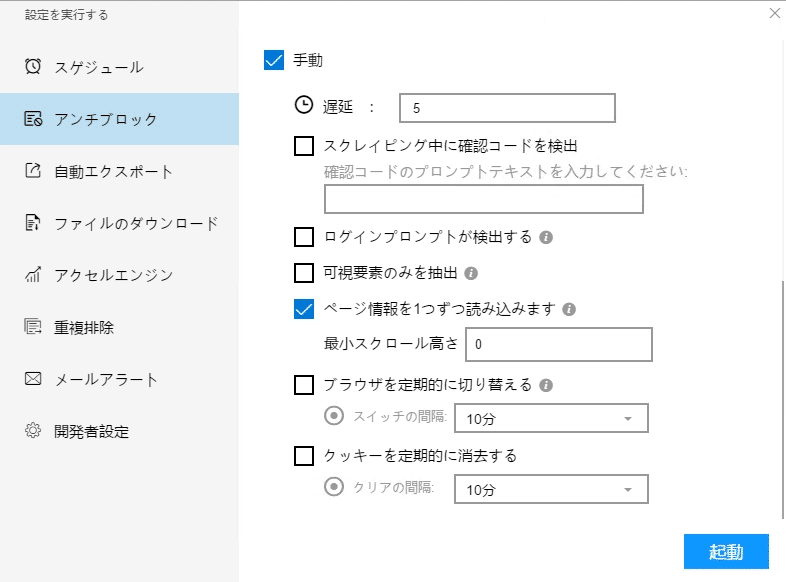Click the 遅延 delay input field
786x582 pixels.
click(x=506, y=107)
